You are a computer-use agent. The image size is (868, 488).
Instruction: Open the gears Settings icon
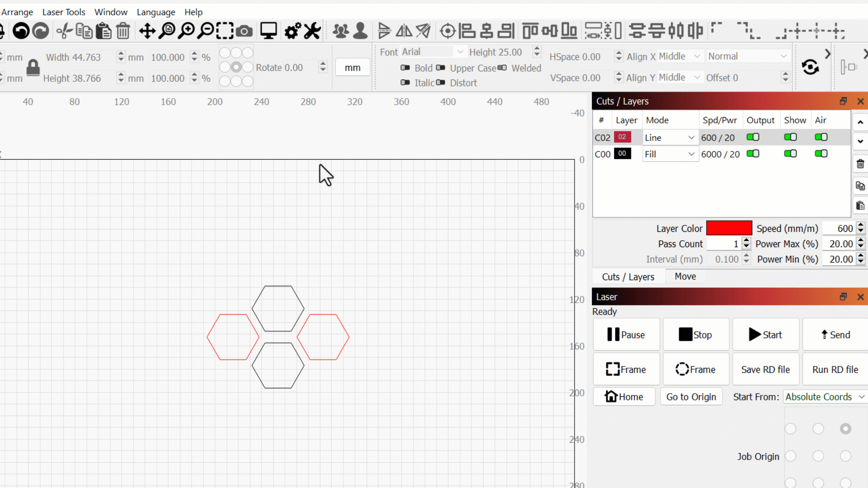pos(292,31)
